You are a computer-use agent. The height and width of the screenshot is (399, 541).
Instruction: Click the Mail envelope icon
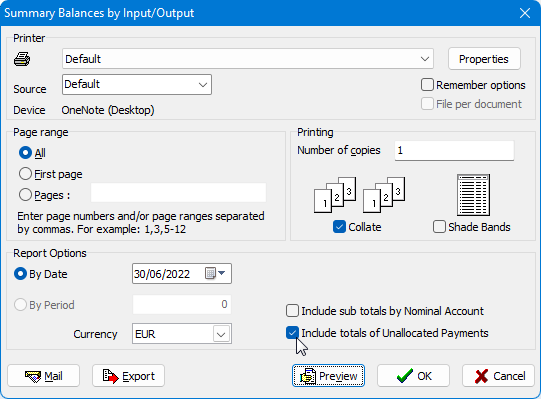(33, 376)
